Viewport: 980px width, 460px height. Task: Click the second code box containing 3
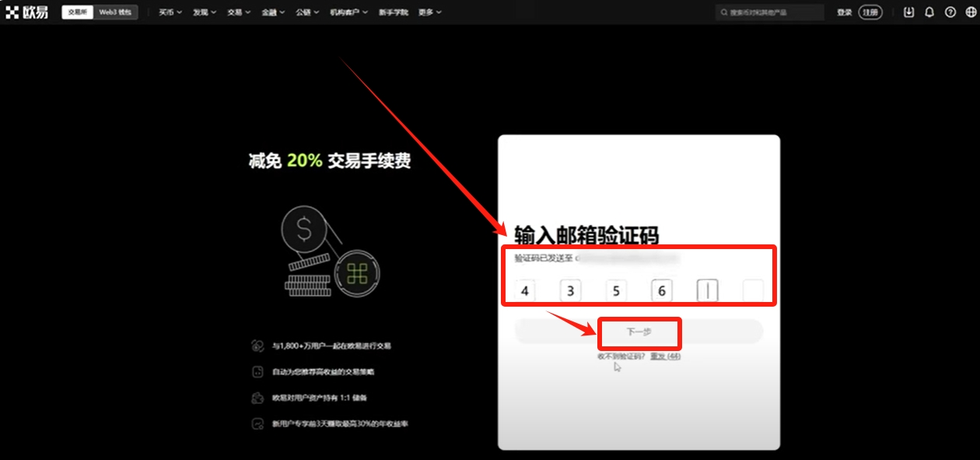coord(570,291)
